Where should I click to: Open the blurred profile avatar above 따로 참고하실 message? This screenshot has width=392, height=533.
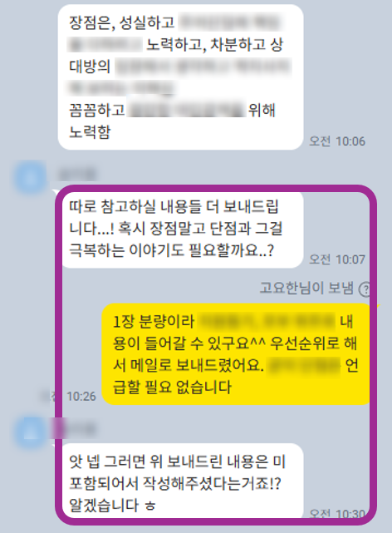tap(30, 177)
